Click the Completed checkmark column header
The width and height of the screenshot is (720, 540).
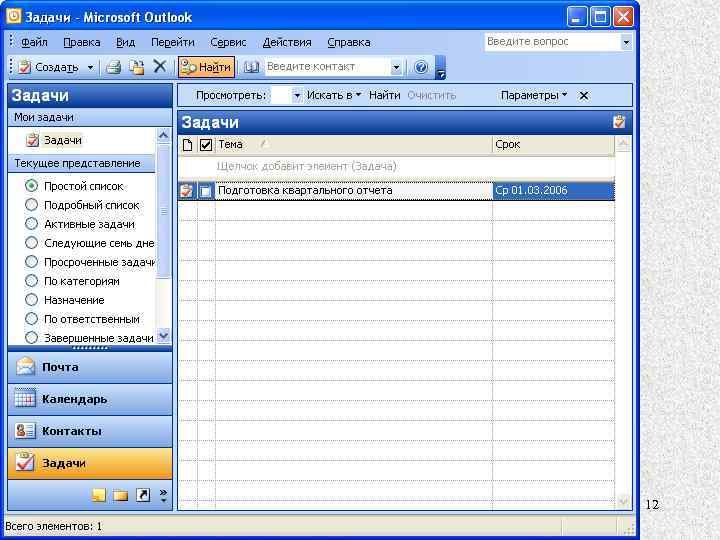pyautogui.click(x=206, y=145)
